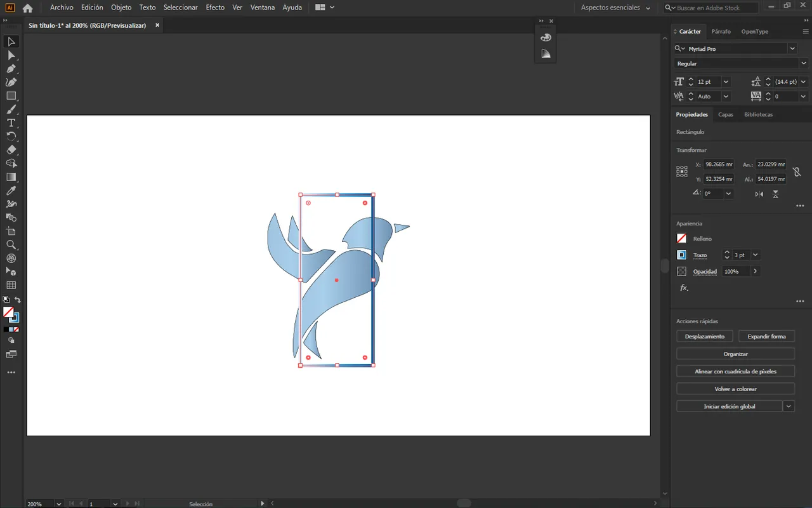Viewport: 812px width, 508px height.
Task: Open the 12 pt font size dropdown
Action: coord(726,82)
